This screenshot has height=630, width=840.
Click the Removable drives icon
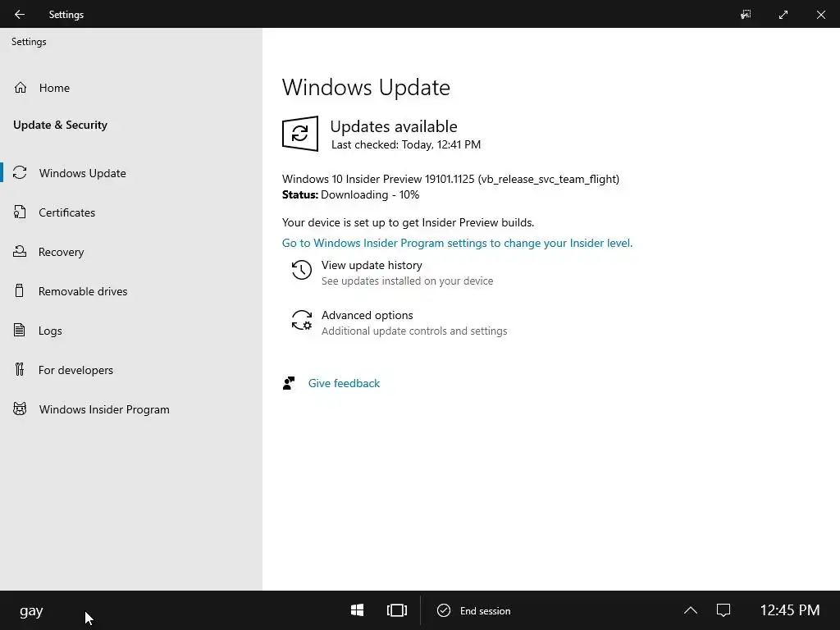(20, 291)
